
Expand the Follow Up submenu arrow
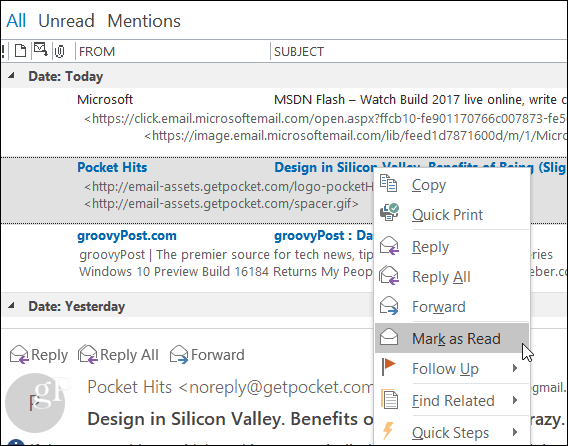click(x=515, y=368)
